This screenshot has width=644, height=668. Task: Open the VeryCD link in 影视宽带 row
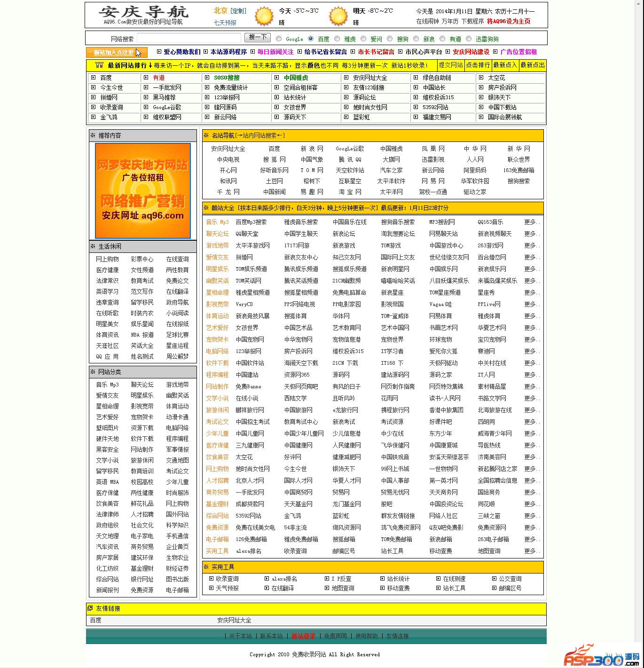(x=244, y=304)
